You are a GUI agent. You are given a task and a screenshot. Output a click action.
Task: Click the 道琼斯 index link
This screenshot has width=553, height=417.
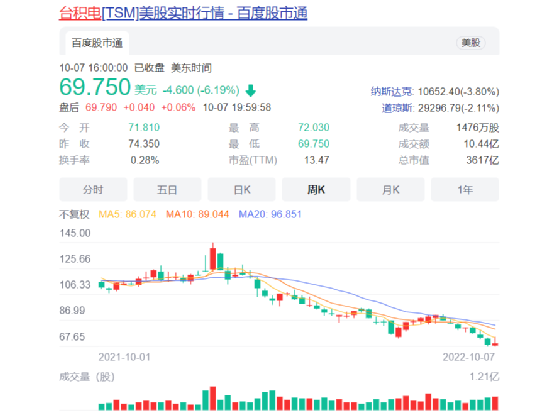coord(397,108)
